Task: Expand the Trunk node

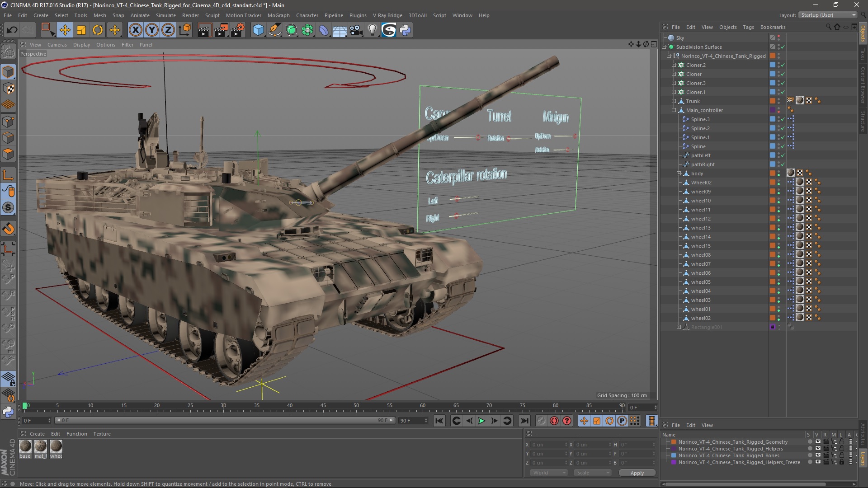Action: (674, 101)
